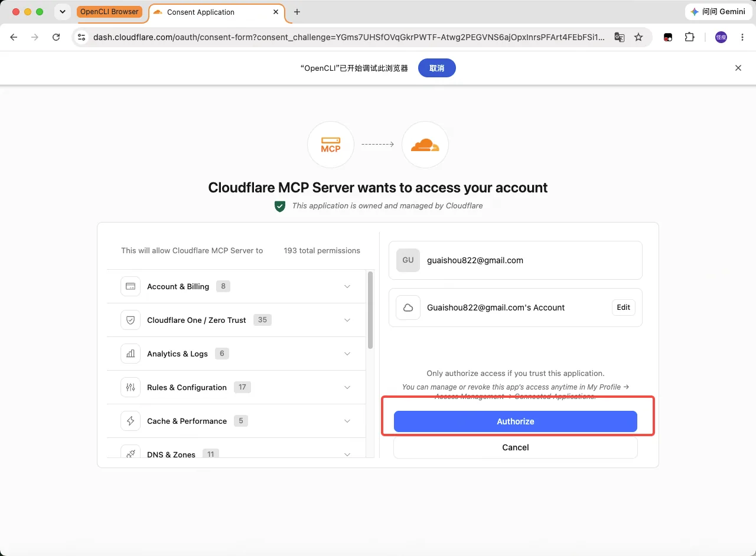The height and width of the screenshot is (556, 756).
Task: Click the Rules & Configuration badge 17
Action: (x=242, y=387)
